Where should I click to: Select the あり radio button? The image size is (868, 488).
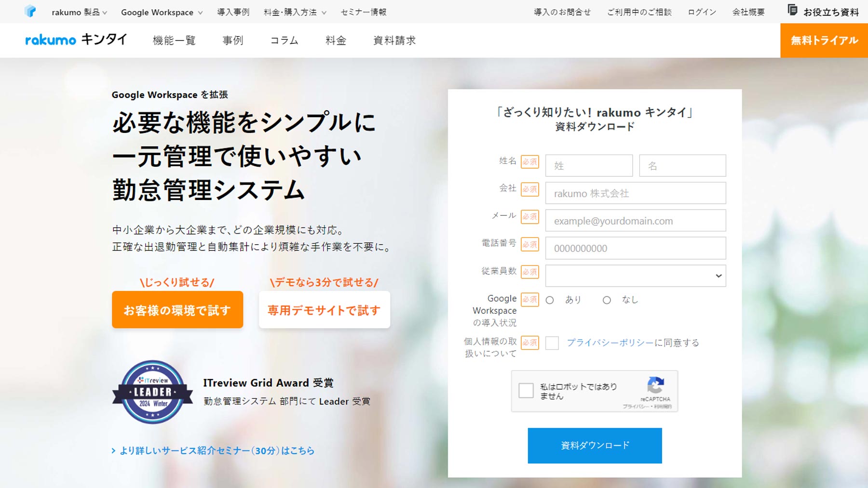550,300
